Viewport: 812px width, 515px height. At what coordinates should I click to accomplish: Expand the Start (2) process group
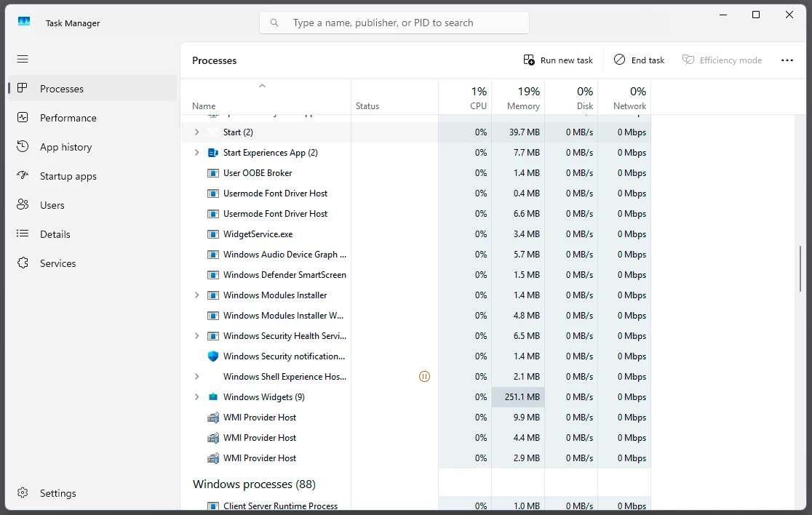pyautogui.click(x=196, y=132)
